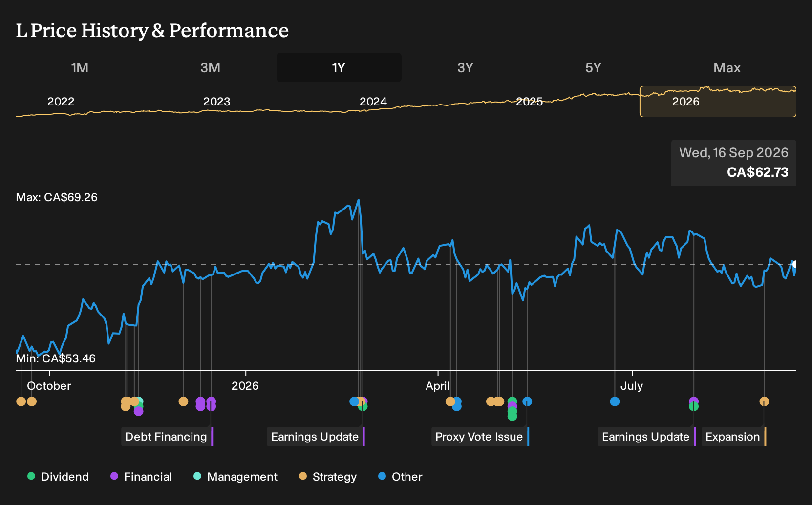Image resolution: width=812 pixels, height=505 pixels.
Task: Choose the 1Y time range tab
Action: 339,67
